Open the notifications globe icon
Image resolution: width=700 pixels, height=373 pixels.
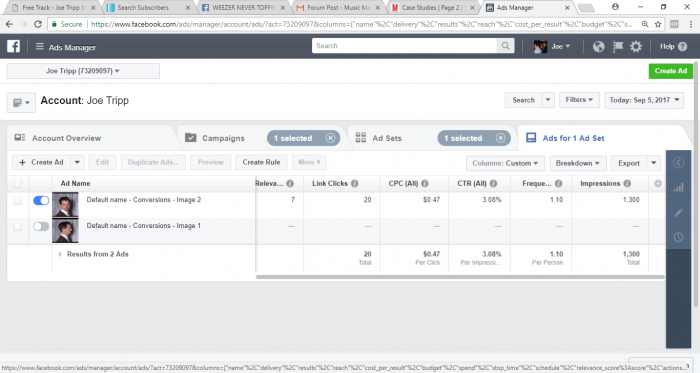click(x=598, y=46)
